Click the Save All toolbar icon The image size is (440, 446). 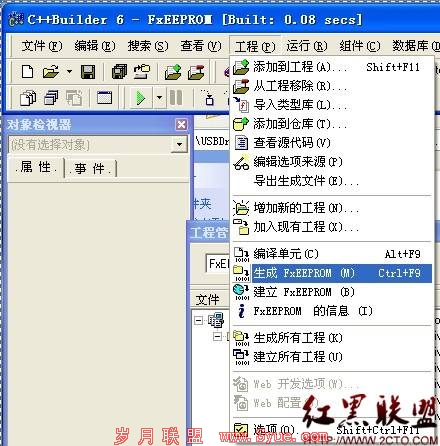tap(119, 72)
